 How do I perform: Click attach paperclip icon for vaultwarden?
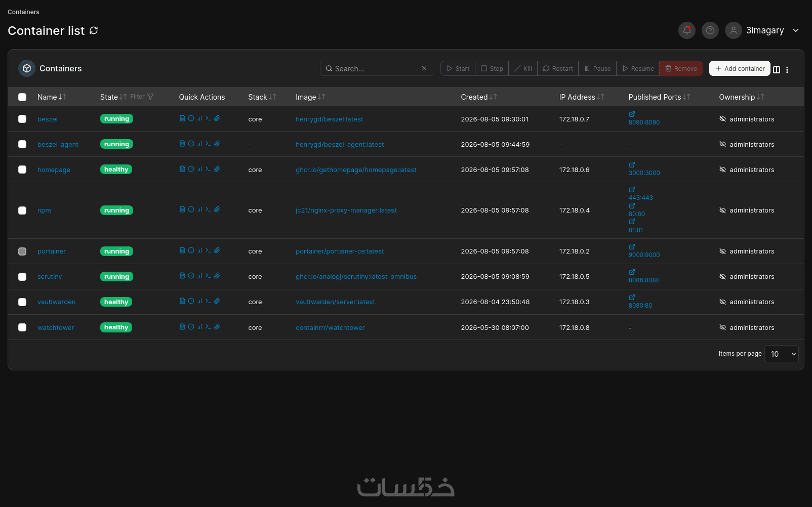(x=217, y=301)
